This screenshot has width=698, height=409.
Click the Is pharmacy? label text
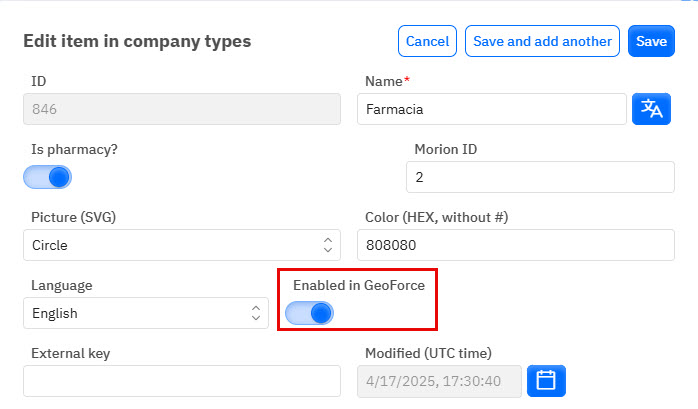pyautogui.click(x=75, y=149)
